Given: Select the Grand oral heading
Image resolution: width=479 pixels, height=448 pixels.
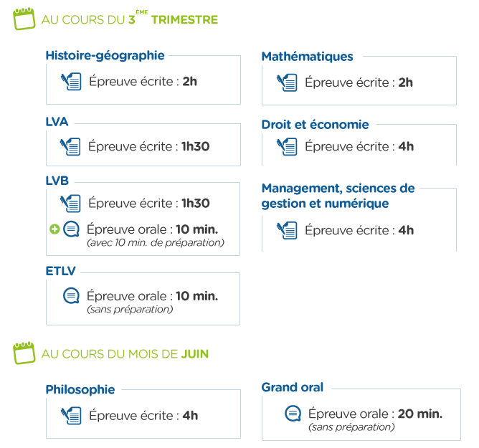Looking at the screenshot, I should (293, 387).
